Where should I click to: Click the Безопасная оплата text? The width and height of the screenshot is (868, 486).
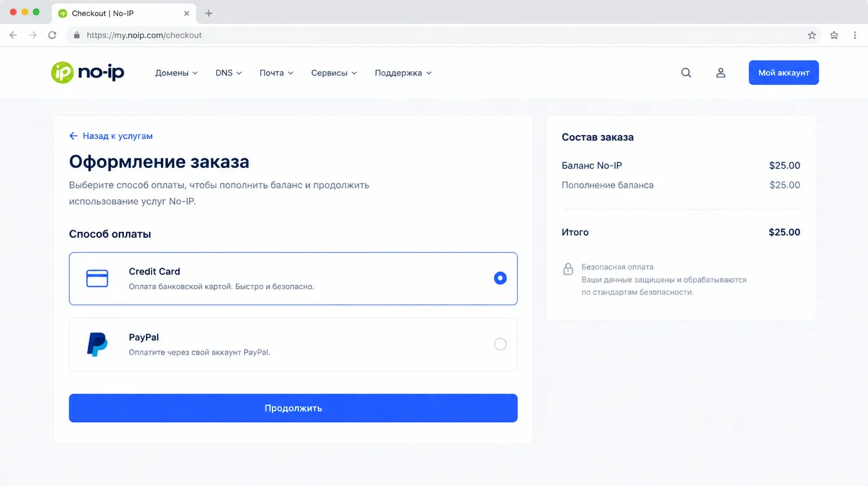[x=617, y=267]
